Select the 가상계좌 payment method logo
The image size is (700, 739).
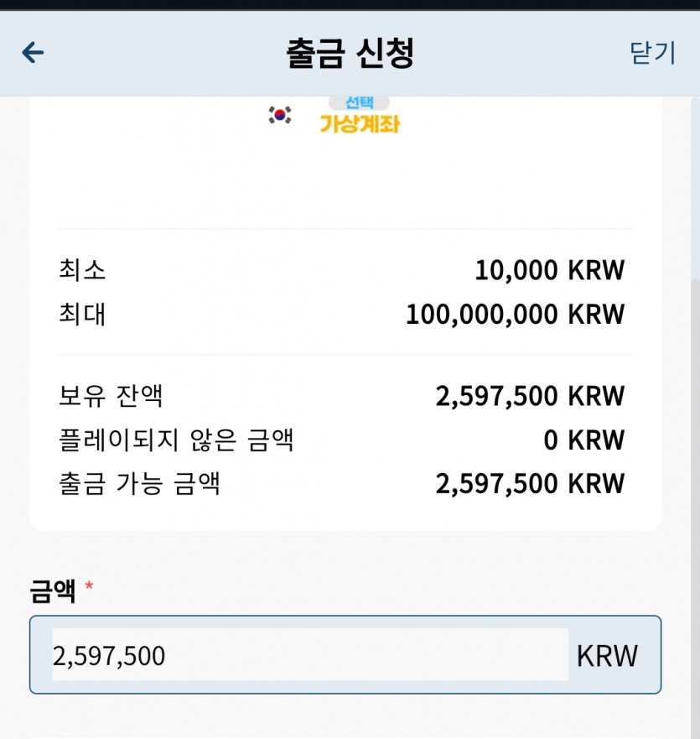coord(360,124)
